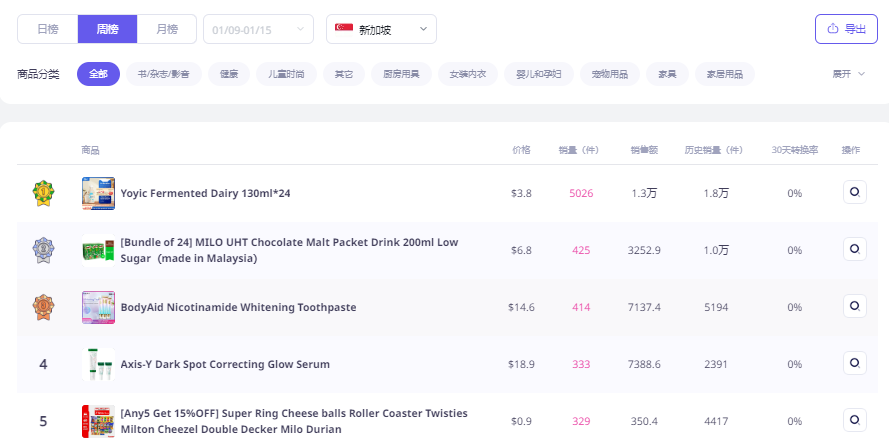Open MILO UHT Chocolate Malt Packet Drink link
The image size is (889, 445).
289,250
